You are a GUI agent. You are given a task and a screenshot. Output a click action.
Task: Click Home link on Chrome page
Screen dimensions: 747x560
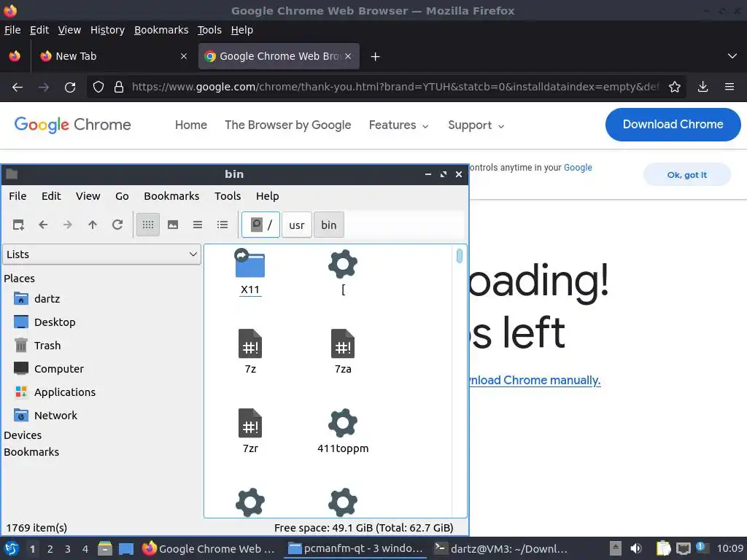[x=191, y=125]
